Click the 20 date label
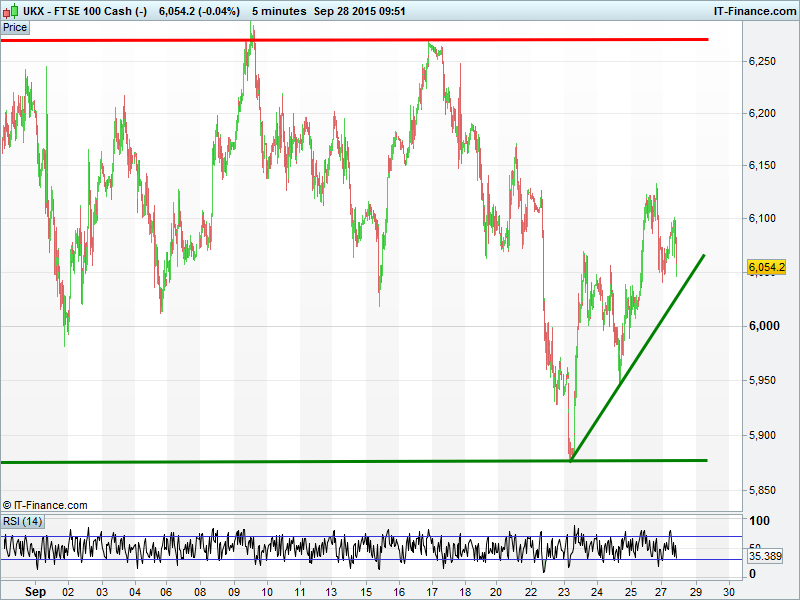The height and width of the screenshot is (600, 800). (x=496, y=592)
